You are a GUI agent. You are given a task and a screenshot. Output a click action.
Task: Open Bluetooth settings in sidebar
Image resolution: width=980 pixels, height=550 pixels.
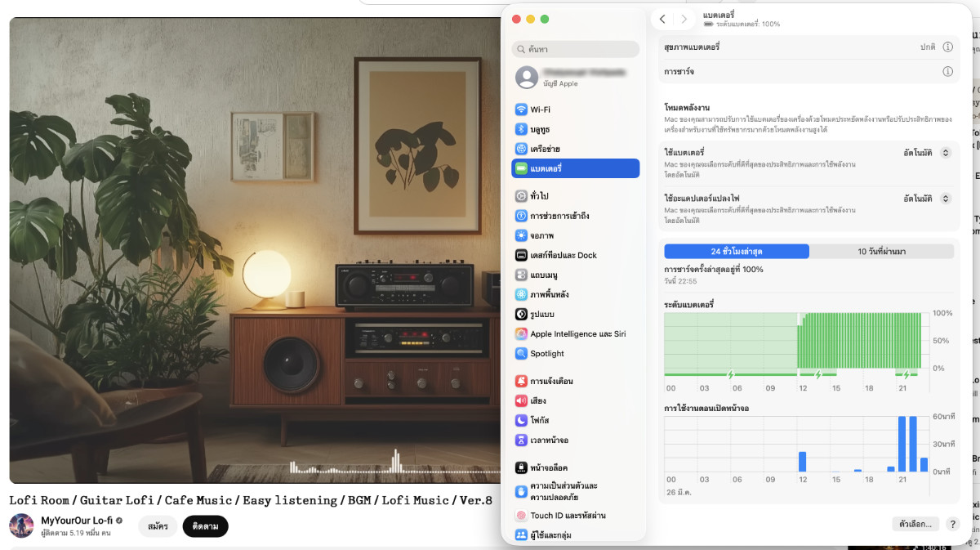pyautogui.click(x=539, y=129)
